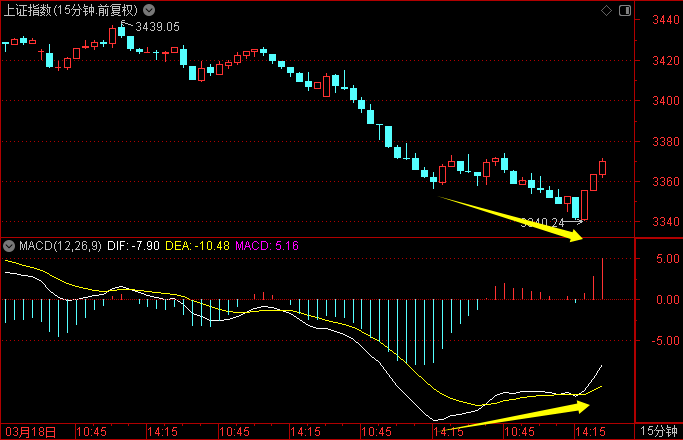Click the first 10:45 time axis label
Viewport: 683px width, 440px height.
coord(91,431)
